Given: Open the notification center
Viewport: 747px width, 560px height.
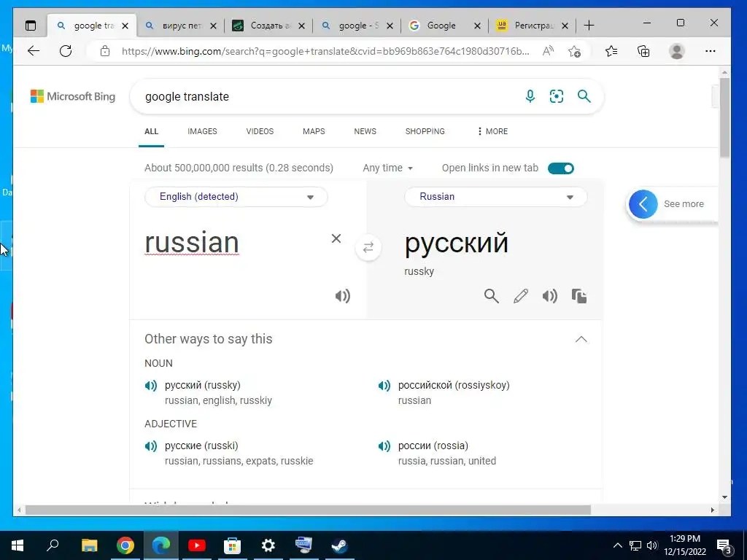Looking at the screenshot, I should [724, 545].
